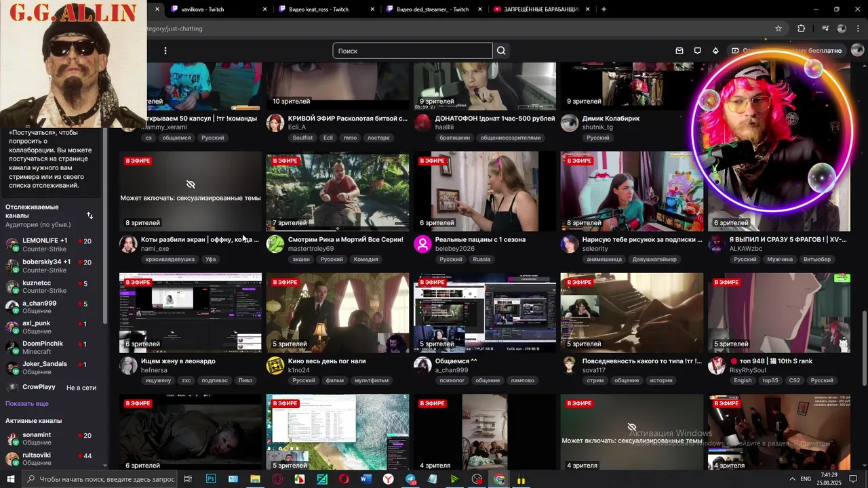
Task: Bookmark this page with the star icon
Action: pos(778,28)
